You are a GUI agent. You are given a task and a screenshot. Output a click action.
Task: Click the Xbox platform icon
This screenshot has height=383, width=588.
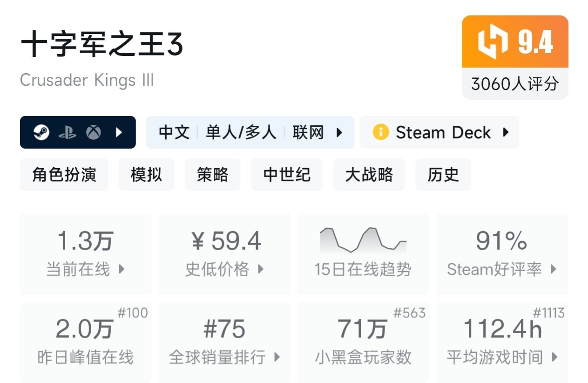click(94, 133)
